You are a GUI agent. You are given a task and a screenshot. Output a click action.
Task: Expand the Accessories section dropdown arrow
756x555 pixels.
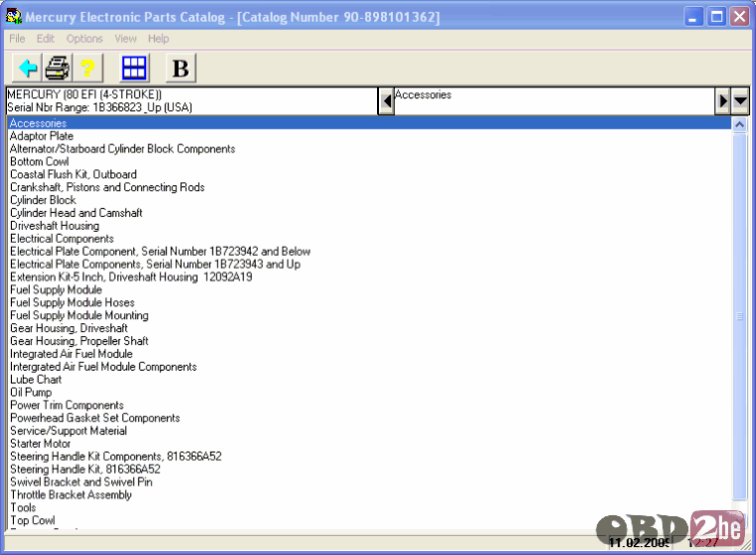740,101
